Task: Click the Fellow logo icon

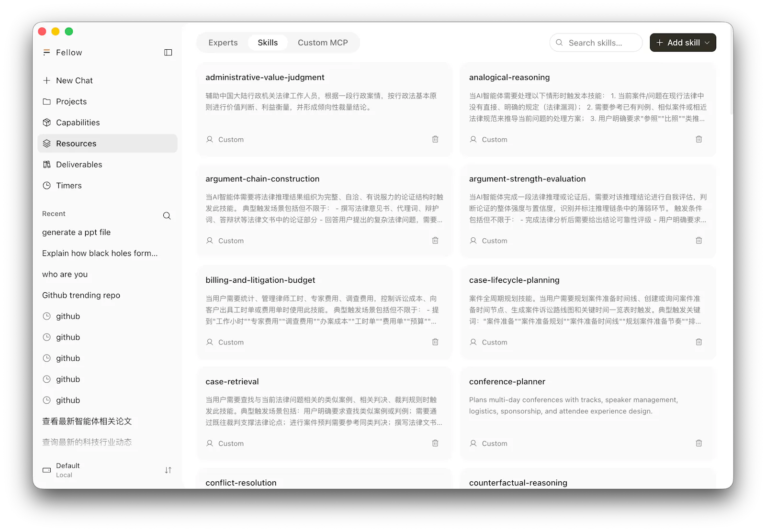Action: point(46,53)
